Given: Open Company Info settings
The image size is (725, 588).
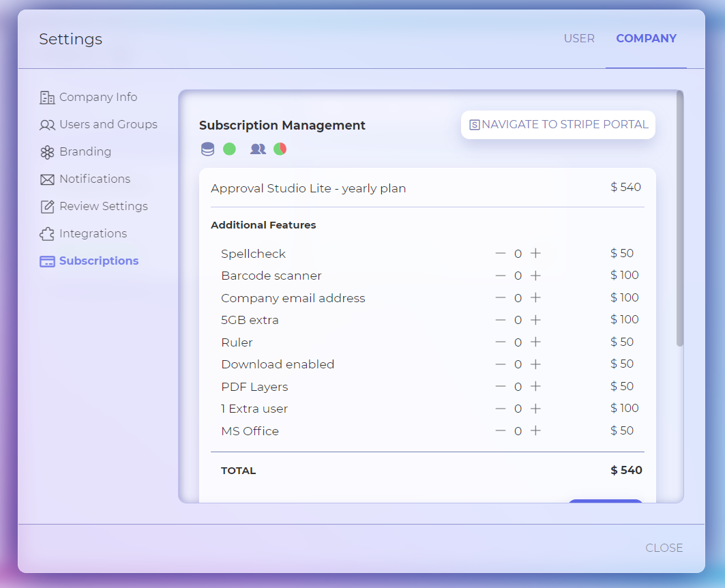Looking at the screenshot, I should tap(89, 97).
